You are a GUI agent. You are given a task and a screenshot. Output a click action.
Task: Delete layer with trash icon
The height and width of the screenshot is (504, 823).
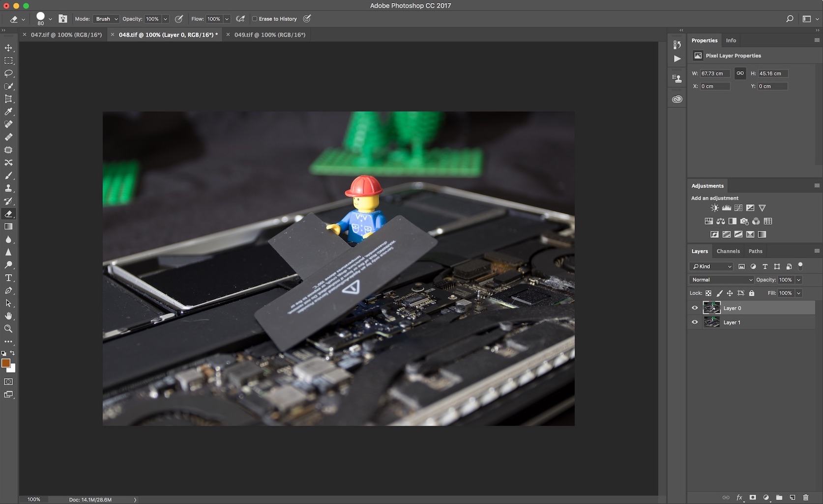(806, 498)
